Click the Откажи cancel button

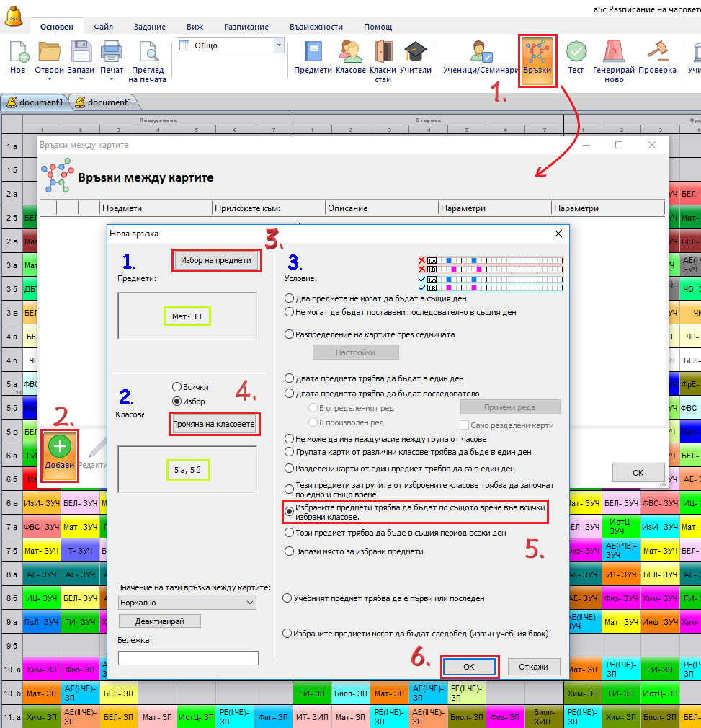click(534, 667)
